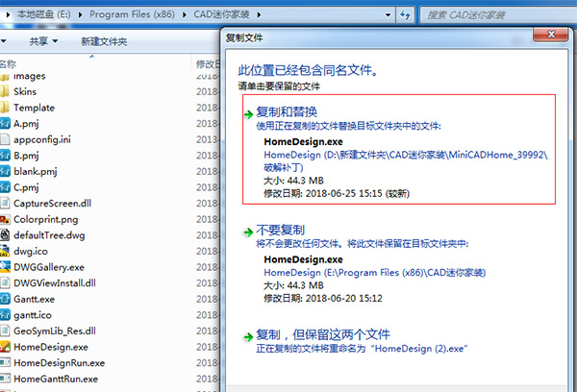This screenshot has height=392, width=577.
Task: Click 新建文件夹 toolbar button
Action: pyautogui.click(x=104, y=41)
